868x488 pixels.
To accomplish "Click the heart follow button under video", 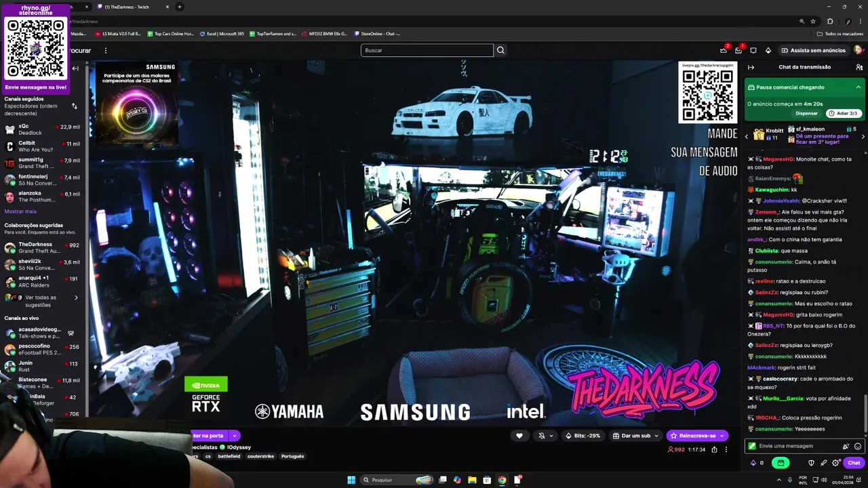I will (519, 436).
